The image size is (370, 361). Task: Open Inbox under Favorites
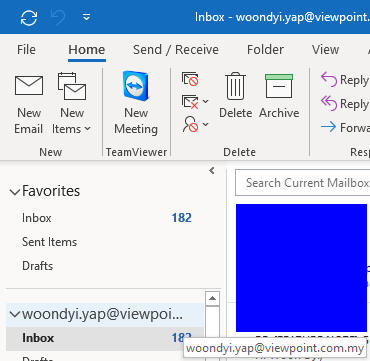pos(37,218)
